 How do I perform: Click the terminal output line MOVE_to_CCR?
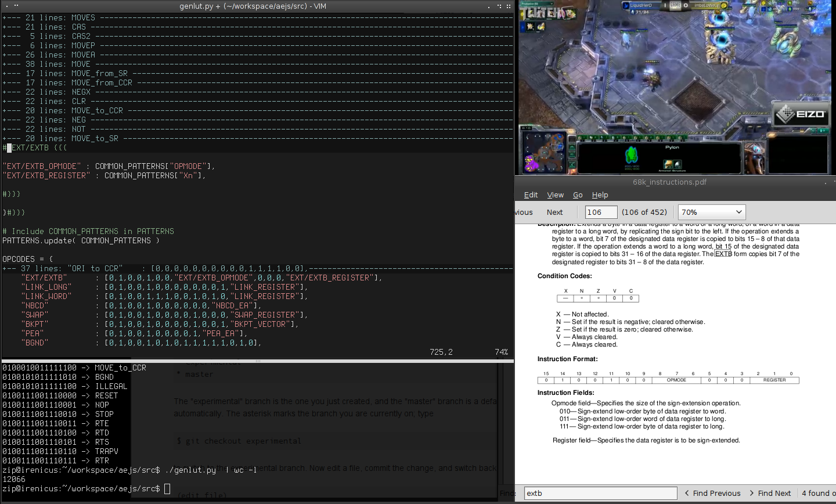pyautogui.click(x=74, y=368)
